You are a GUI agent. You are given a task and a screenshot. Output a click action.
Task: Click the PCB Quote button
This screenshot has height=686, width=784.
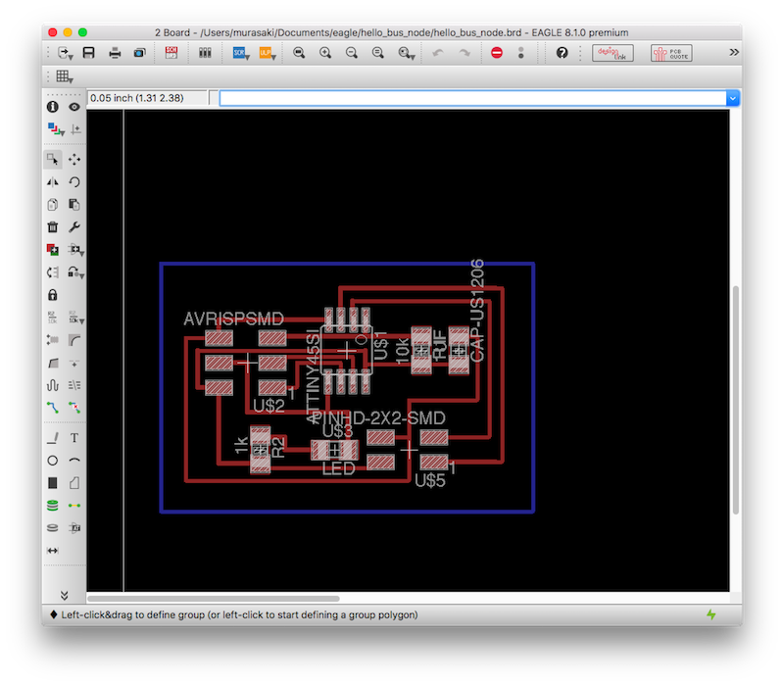click(671, 53)
